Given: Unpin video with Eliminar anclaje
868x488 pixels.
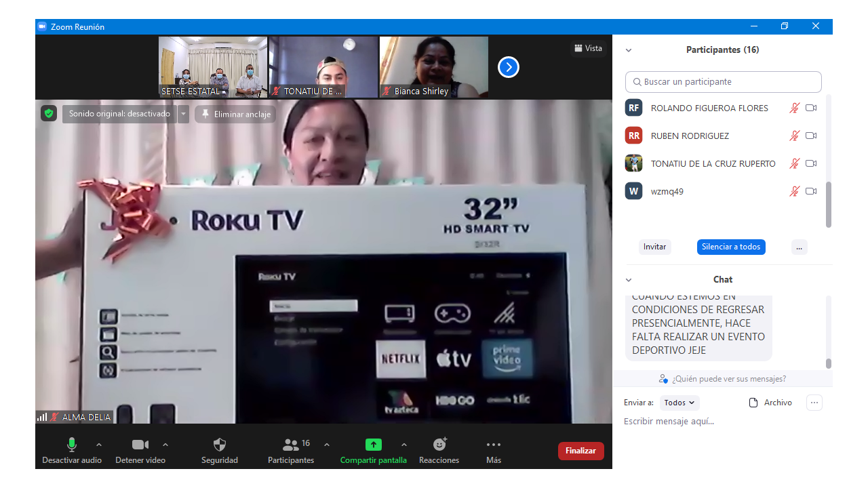Looking at the screenshot, I should pyautogui.click(x=235, y=115).
